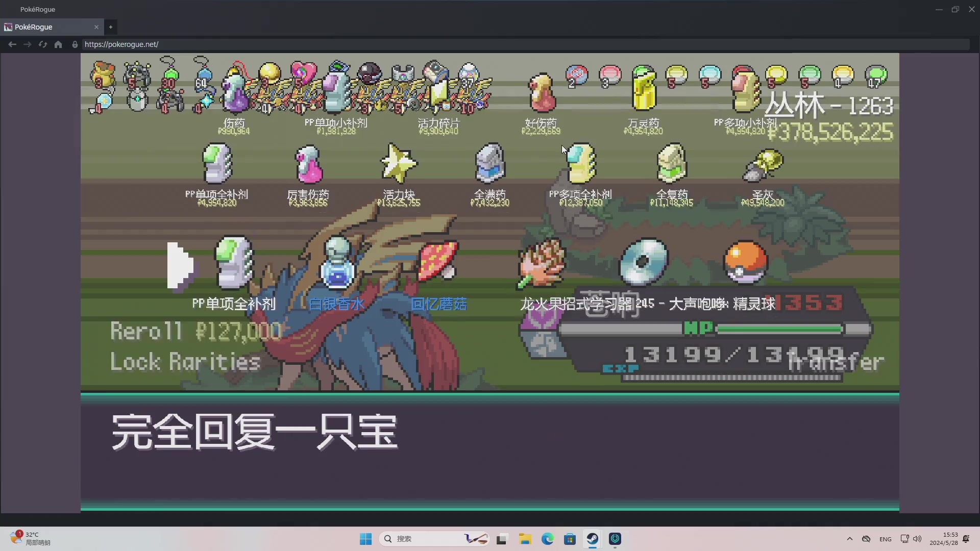Select the 厉害伤药 pink potion
The image size is (980, 551).
308,164
